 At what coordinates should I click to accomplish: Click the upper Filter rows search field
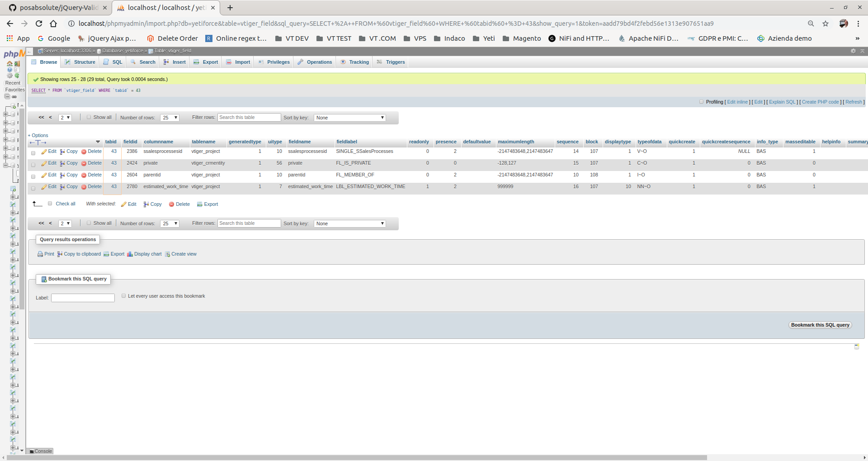[249, 117]
